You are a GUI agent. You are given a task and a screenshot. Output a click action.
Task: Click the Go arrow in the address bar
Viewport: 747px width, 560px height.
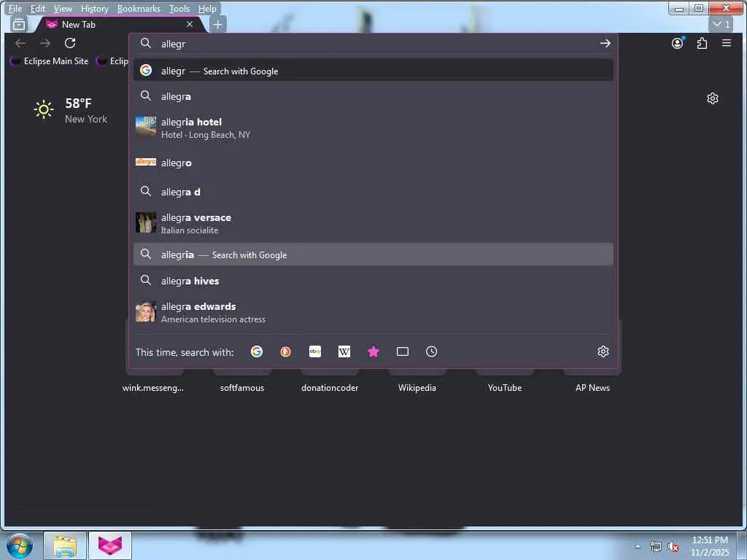(605, 43)
